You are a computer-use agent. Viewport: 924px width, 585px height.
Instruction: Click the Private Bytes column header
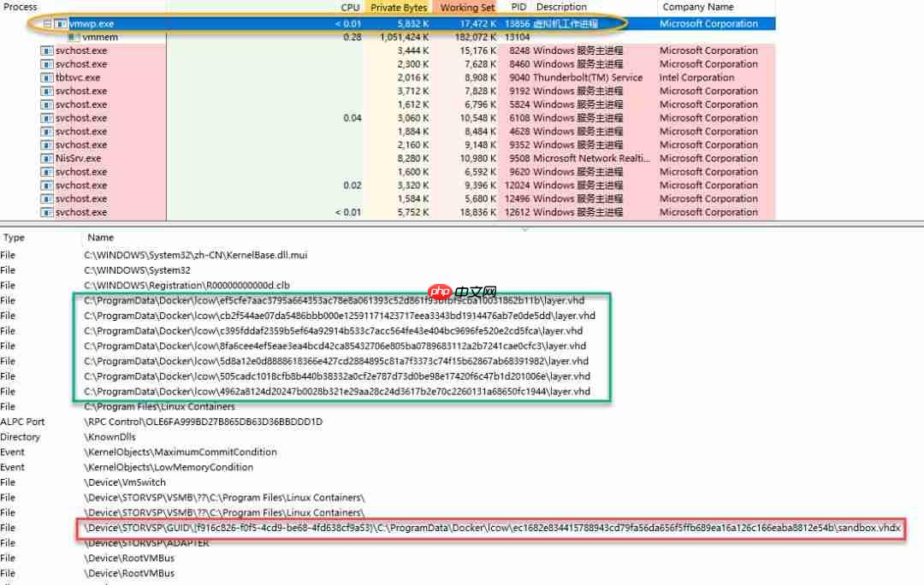point(399,8)
